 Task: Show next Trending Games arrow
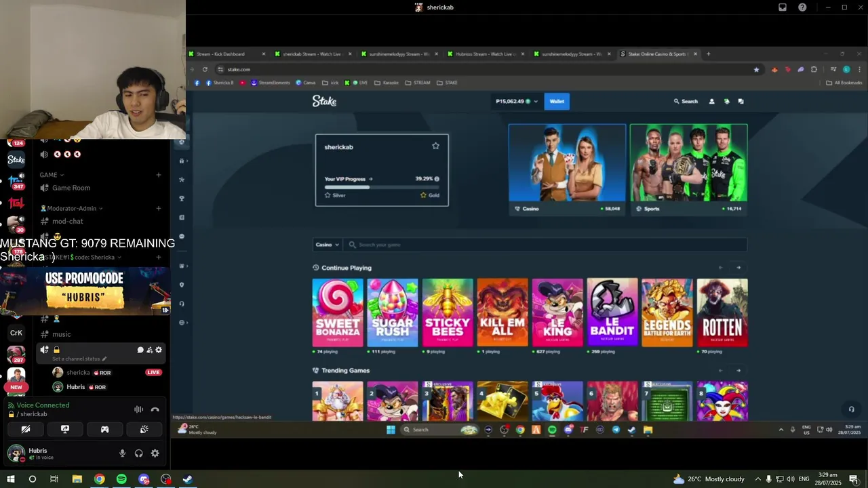(x=738, y=371)
